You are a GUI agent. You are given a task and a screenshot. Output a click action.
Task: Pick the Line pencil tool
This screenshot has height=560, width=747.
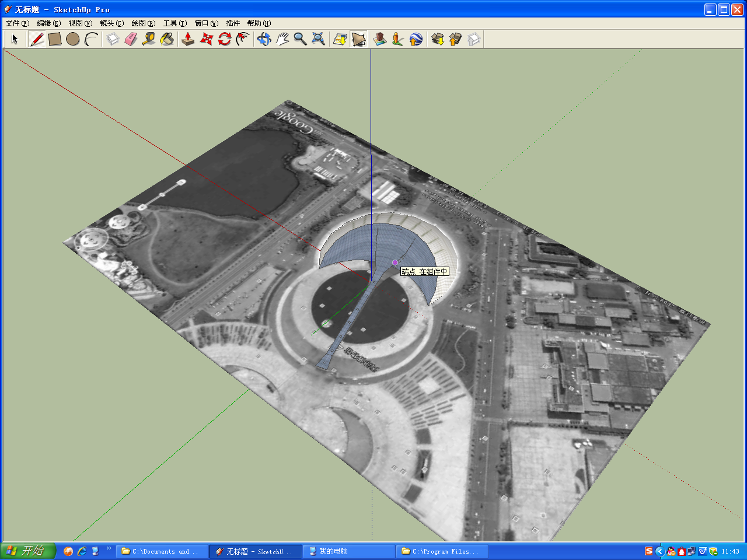pyautogui.click(x=37, y=39)
